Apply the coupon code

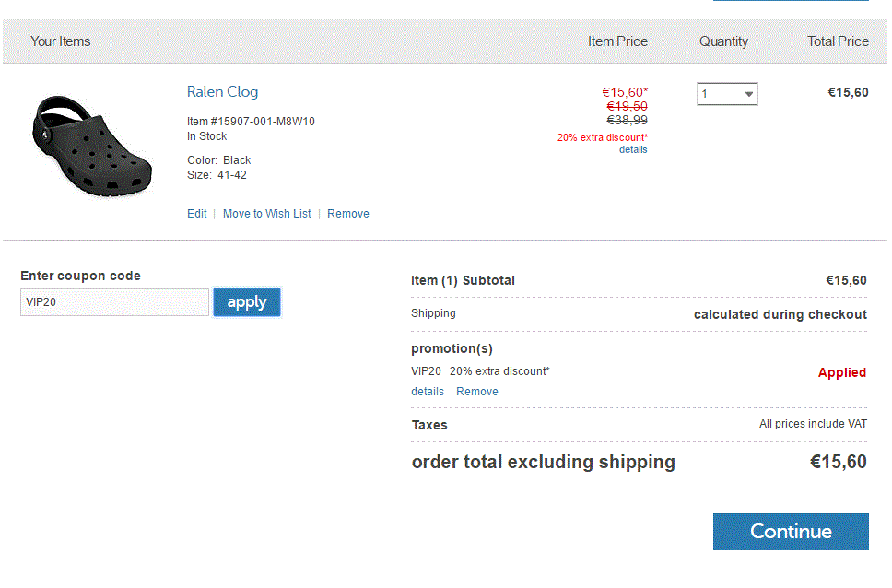(x=247, y=302)
